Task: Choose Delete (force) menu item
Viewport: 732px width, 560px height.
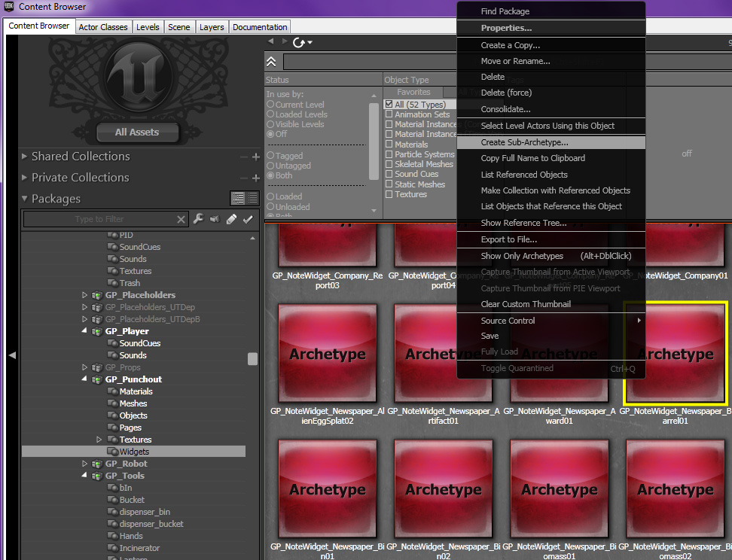Action: [551, 93]
